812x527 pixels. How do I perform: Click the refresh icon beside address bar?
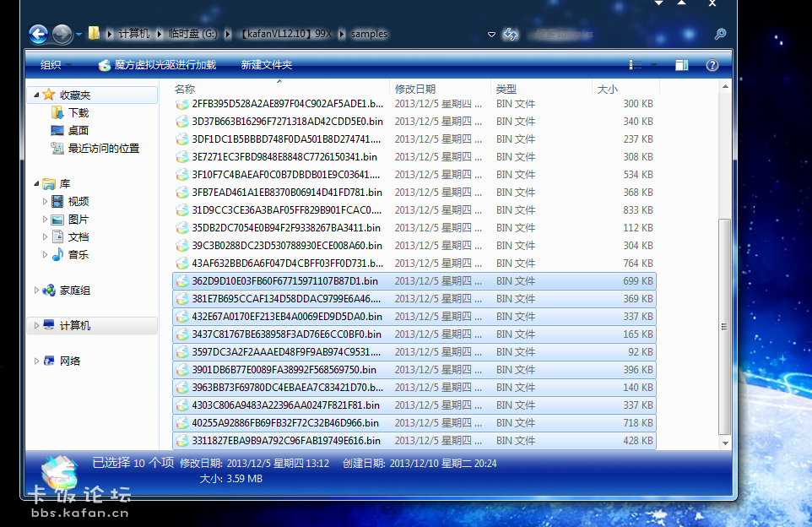click(x=510, y=35)
